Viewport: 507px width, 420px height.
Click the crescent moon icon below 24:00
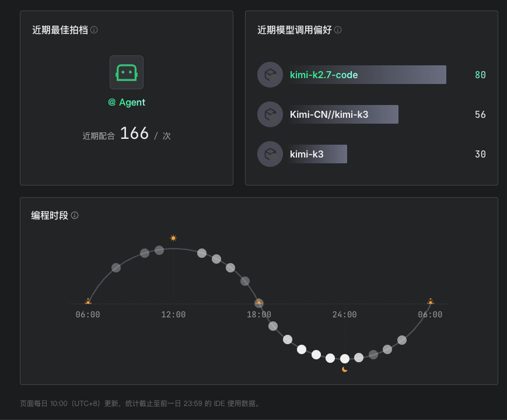345,369
